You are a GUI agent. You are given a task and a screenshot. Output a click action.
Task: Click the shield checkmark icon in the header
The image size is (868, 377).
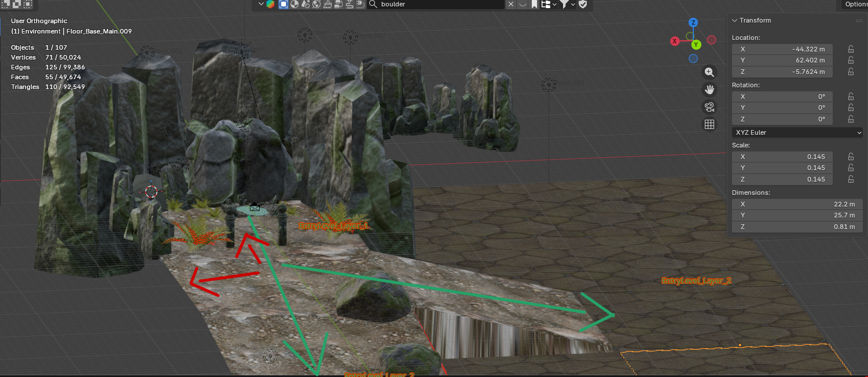(583, 4)
